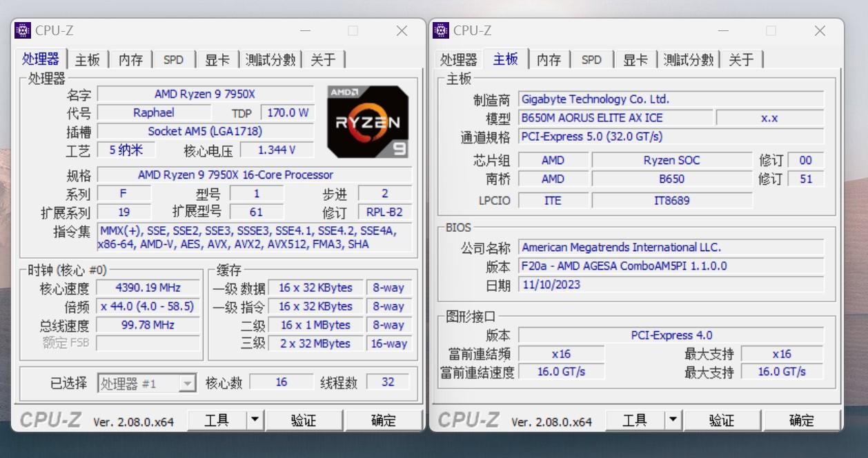Screen dimensions: 868x458
Task: Click the 制造商 value Gigabyte Technology Co. Ltd.
Action: point(671,99)
